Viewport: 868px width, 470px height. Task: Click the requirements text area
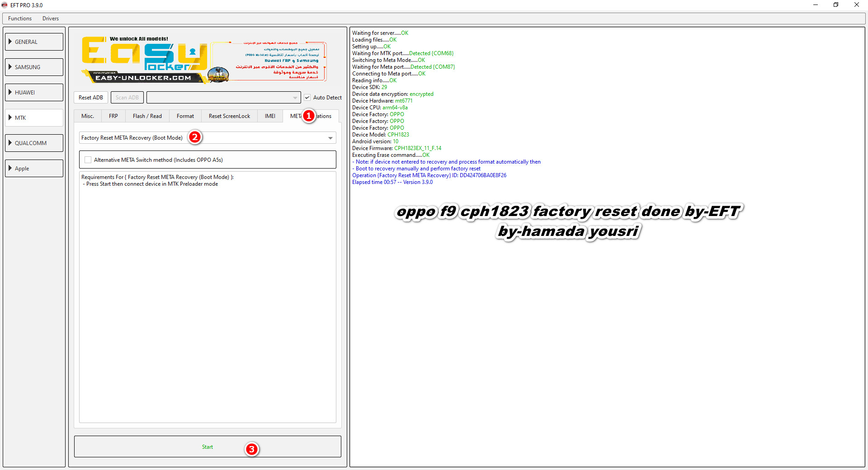click(208, 297)
